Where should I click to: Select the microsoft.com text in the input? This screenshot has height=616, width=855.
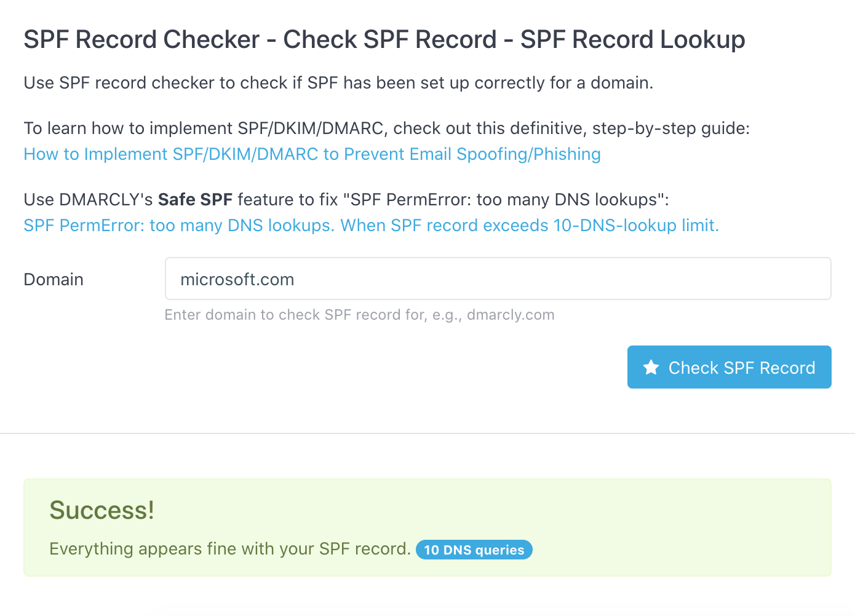237,279
